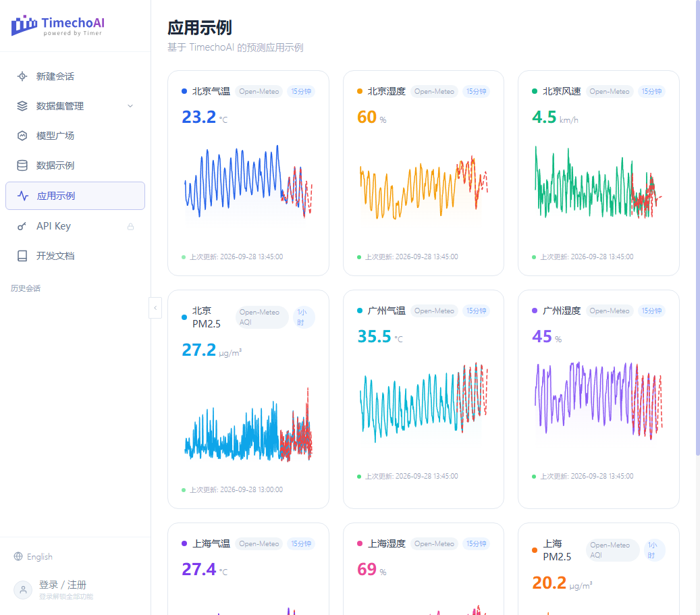Screen dimensions: 700x615
Task: Select the API Key menu entry
Action: pyautogui.click(x=75, y=226)
